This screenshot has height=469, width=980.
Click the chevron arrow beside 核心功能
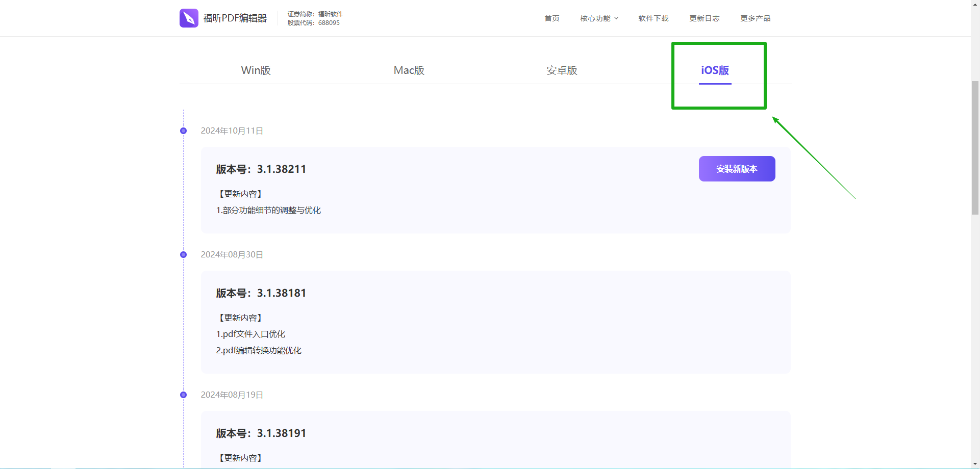616,18
